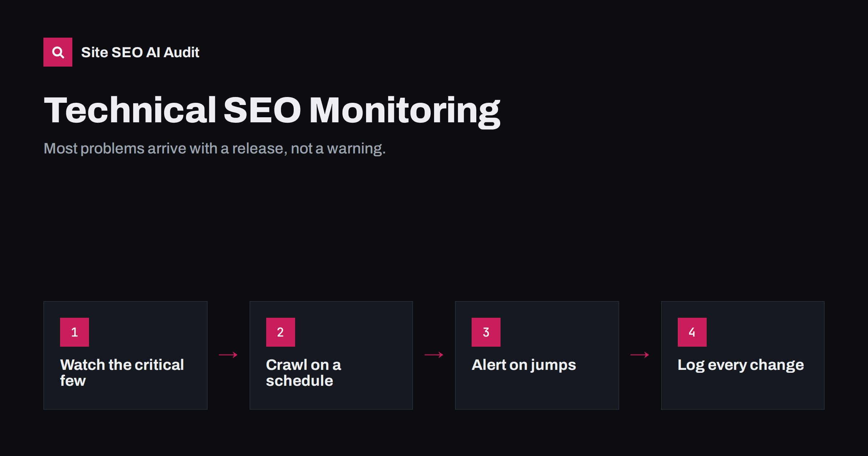Click the magenta search magnifier logo icon
The image size is (868, 456).
[58, 52]
